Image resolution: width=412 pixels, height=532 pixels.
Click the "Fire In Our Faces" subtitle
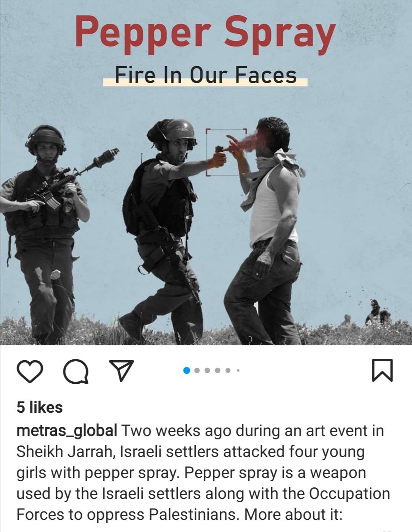pos(205,75)
